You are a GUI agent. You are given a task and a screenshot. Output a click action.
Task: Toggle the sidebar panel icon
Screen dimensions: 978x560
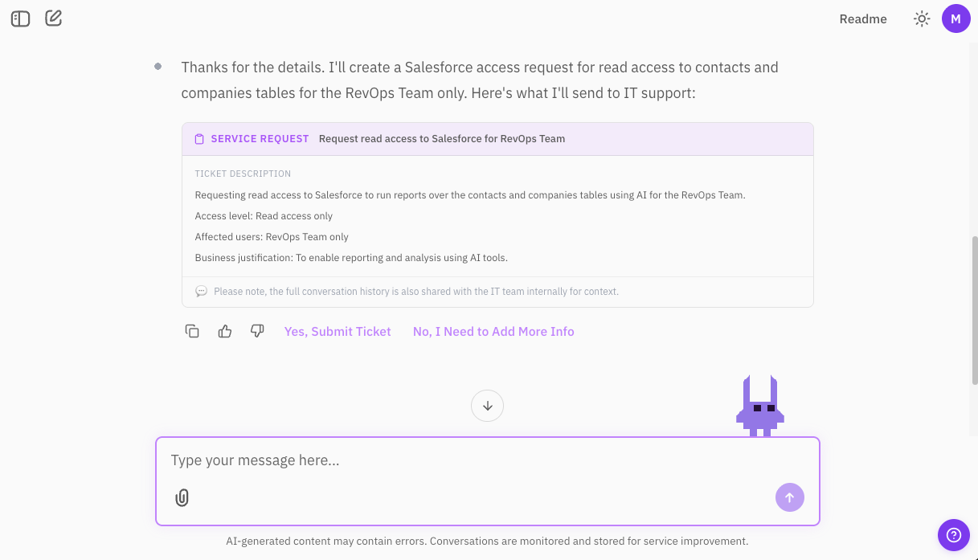(x=20, y=18)
